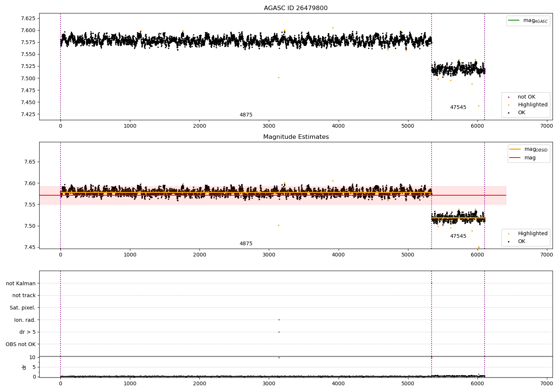Click green line swatch in mag AGASC legend

514,20
